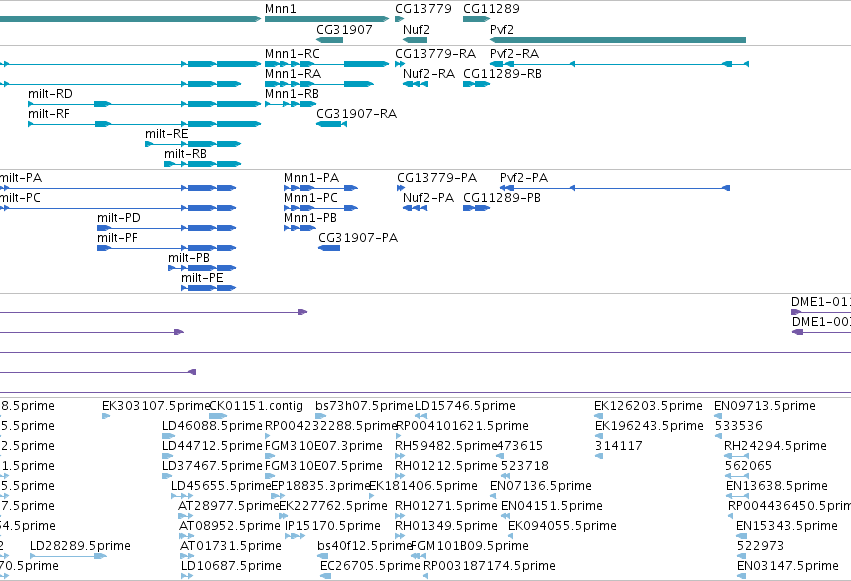Image resolution: width=851 pixels, height=581 pixels.
Task: Click the Nuf2-RA transcript label
Action: pos(429,74)
